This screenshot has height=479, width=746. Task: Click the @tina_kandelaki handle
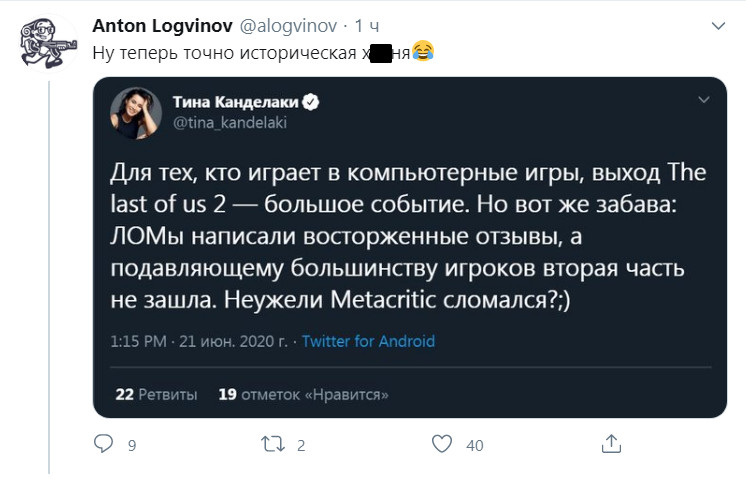click(230, 123)
